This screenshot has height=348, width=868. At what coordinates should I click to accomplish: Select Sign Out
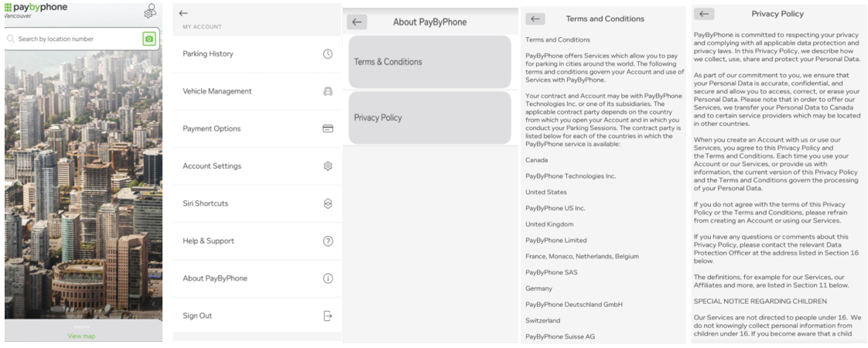click(x=257, y=316)
